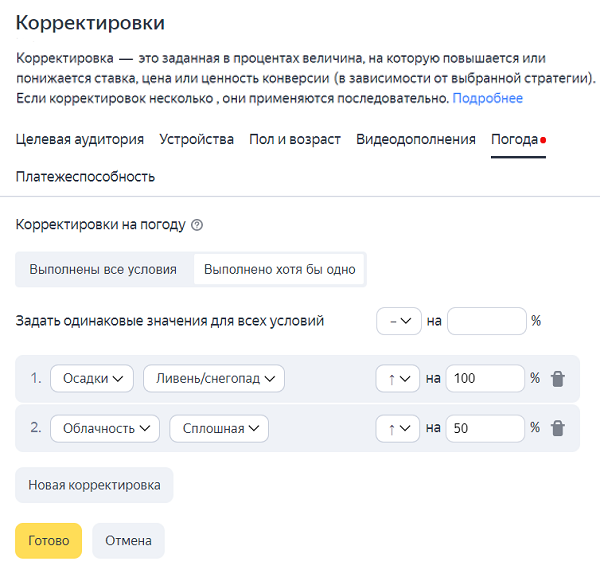Select 'Выполнено хотя бы одно' option

tap(279, 269)
